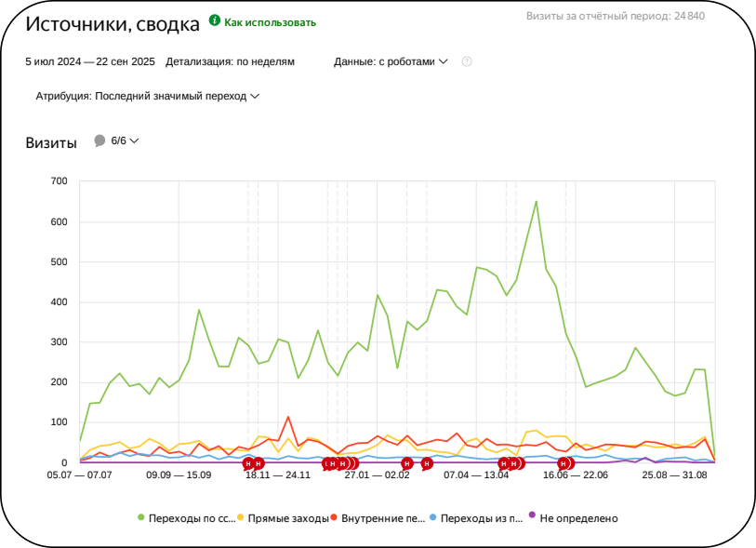This screenshot has width=756, height=548.
Task: Toggle the blue 'Переходы из п...' legend series
Action: click(476, 518)
